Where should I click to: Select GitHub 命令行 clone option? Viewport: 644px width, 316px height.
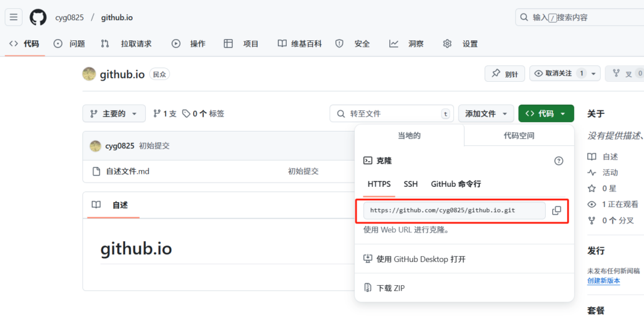coord(455,184)
